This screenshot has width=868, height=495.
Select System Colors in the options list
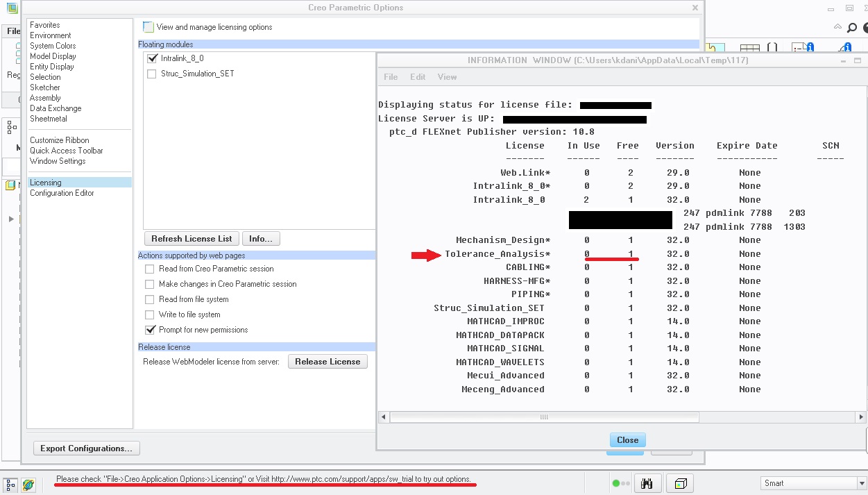[53, 46]
